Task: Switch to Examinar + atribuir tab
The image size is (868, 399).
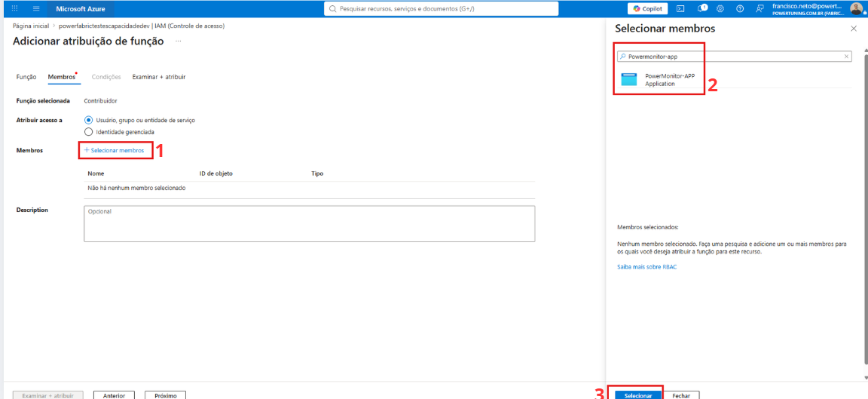Action: (159, 77)
